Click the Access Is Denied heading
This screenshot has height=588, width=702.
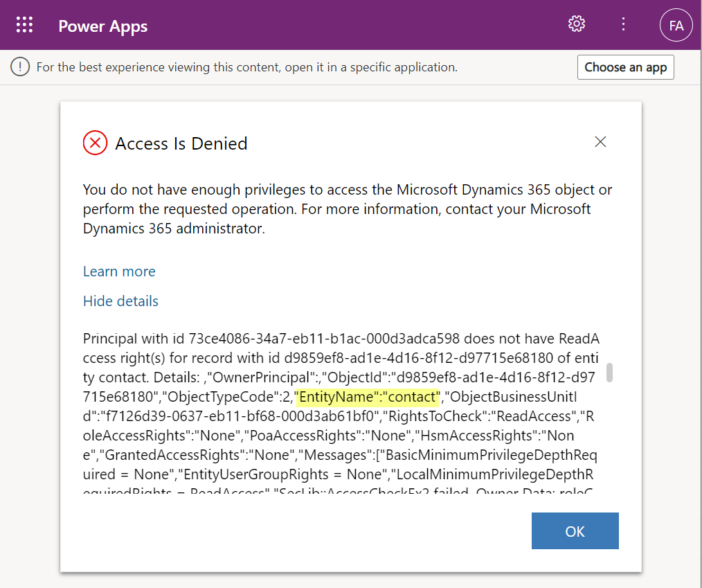coord(181,144)
